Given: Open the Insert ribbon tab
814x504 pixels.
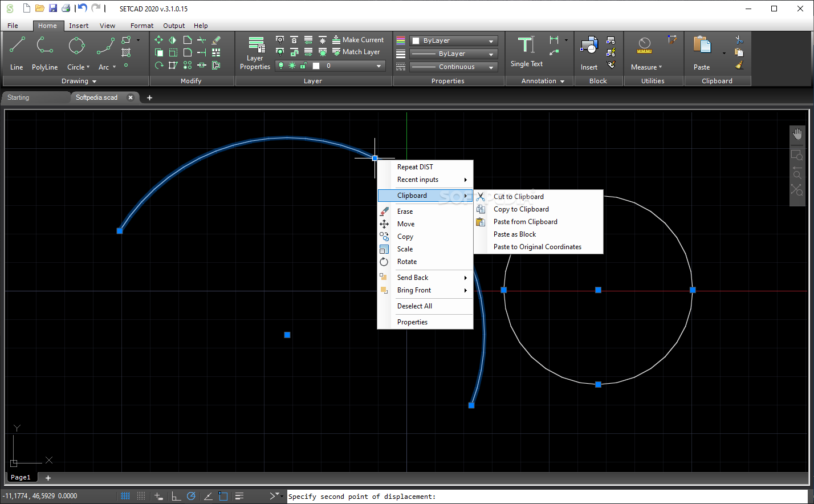Looking at the screenshot, I should (79, 26).
